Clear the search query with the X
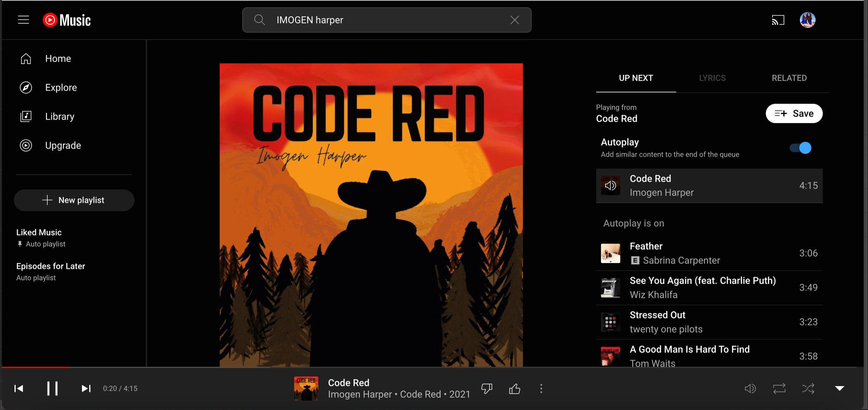 pyautogui.click(x=515, y=20)
